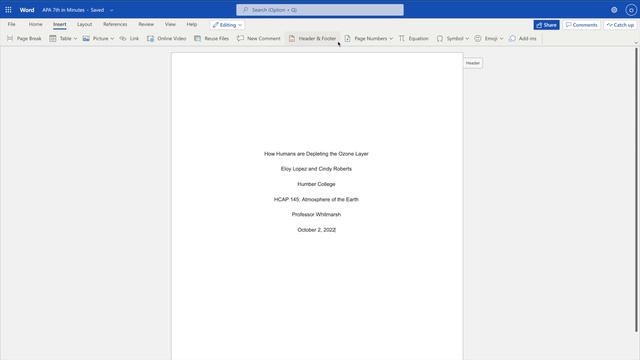Open the Editing mode dropdown
Screen dimensions: 640x360
pyautogui.click(x=227, y=25)
